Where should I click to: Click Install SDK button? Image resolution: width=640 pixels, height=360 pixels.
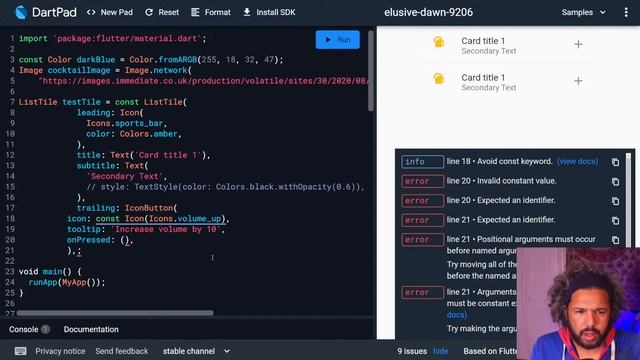269,12
